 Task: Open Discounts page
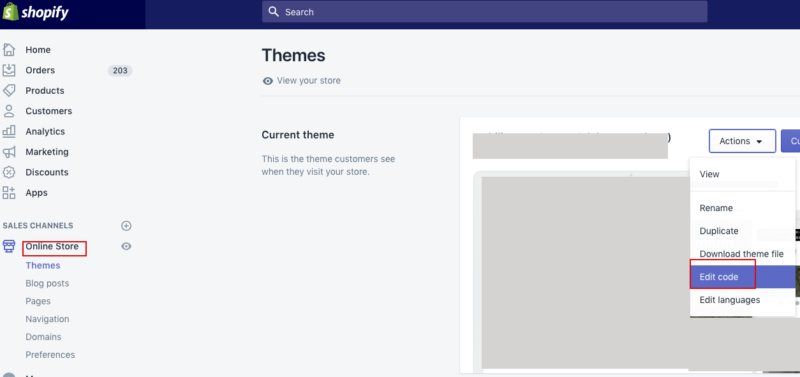tap(47, 172)
